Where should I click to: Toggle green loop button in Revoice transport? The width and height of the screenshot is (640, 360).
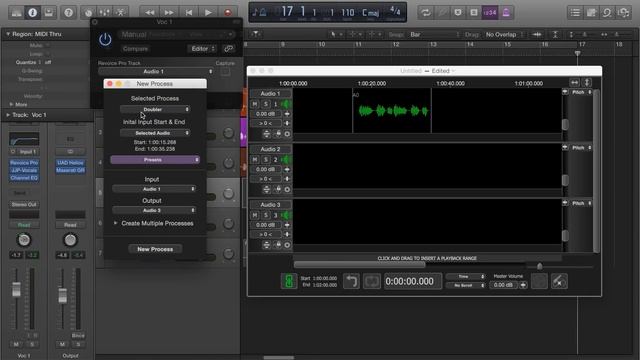[x=289, y=281]
